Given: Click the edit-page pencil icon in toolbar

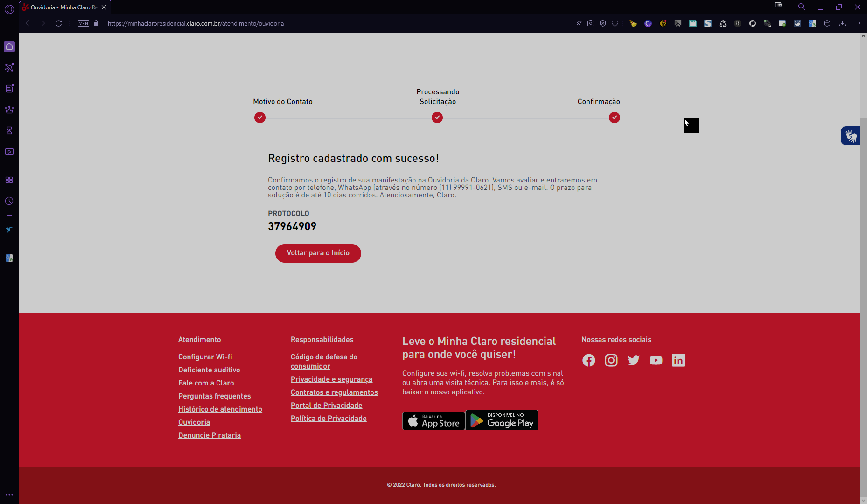Looking at the screenshot, I should click(x=579, y=23).
